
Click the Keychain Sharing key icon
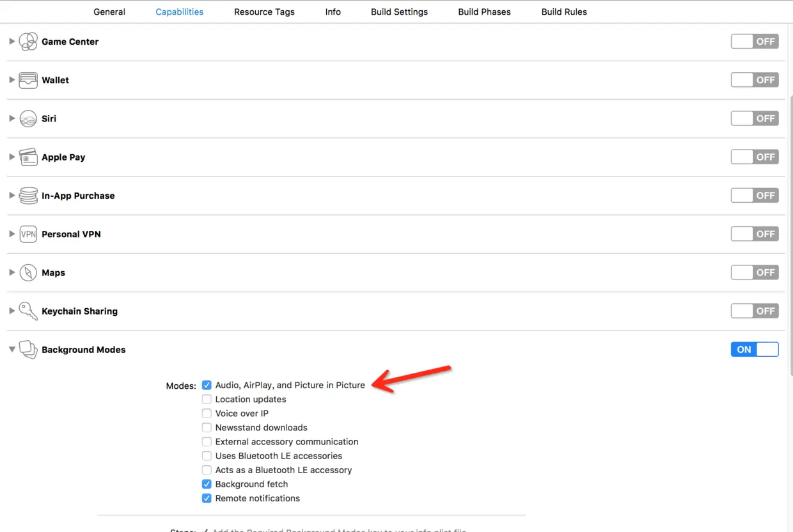28,311
